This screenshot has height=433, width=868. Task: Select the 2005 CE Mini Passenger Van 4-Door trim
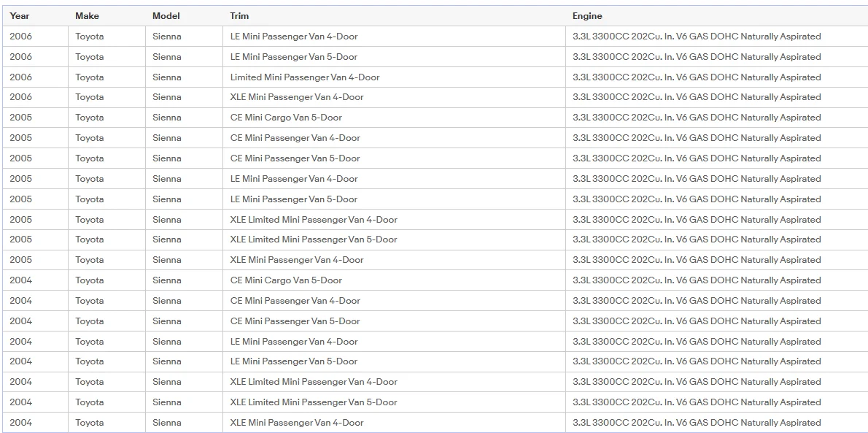pyautogui.click(x=295, y=137)
